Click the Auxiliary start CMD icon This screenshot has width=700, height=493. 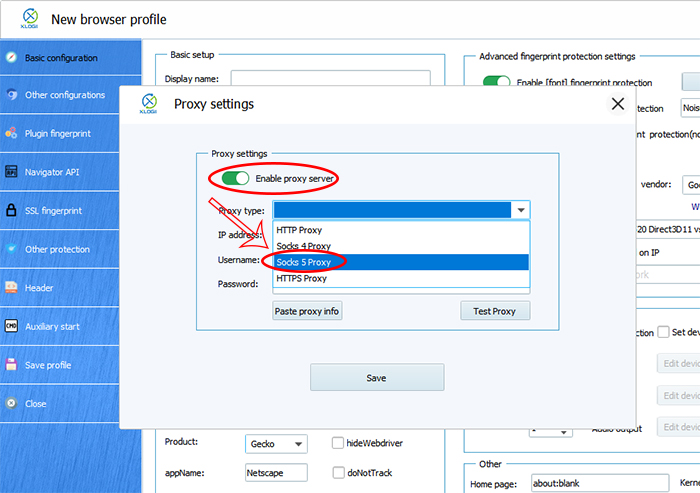pyautogui.click(x=11, y=326)
